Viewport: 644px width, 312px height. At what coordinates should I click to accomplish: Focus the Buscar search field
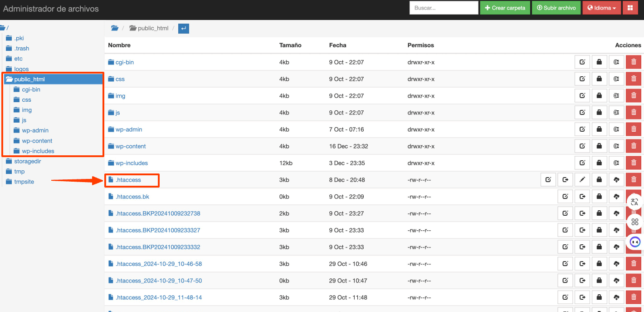tap(444, 8)
